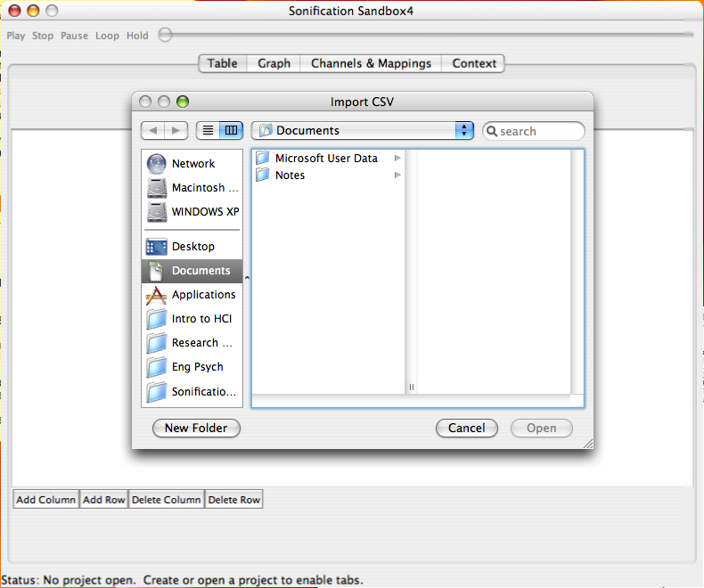
Task: Select the "Eng Psych" sidebar label
Action: click(x=198, y=367)
